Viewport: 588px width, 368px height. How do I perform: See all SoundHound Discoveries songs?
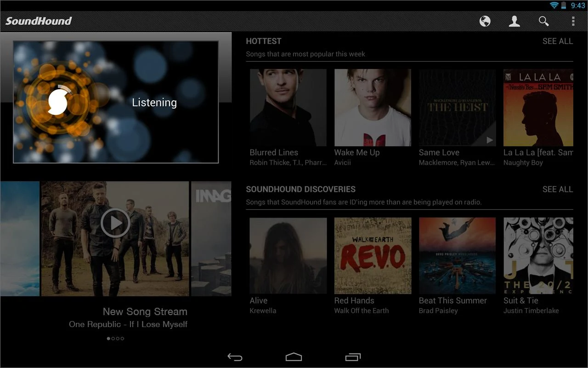click(558, 189)
